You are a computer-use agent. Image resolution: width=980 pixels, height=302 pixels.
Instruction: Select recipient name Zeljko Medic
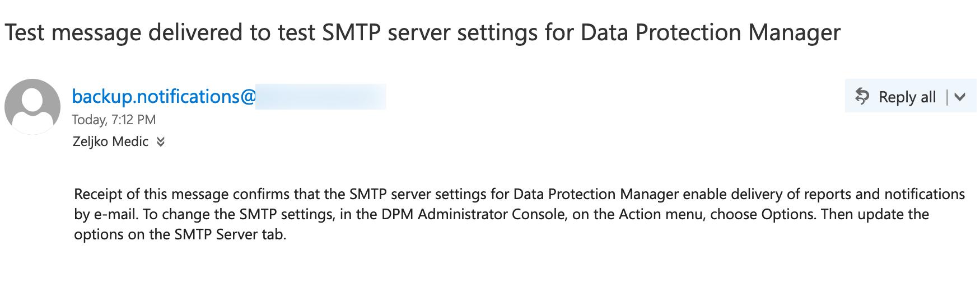pyautogui.click(x=110, y=141)
